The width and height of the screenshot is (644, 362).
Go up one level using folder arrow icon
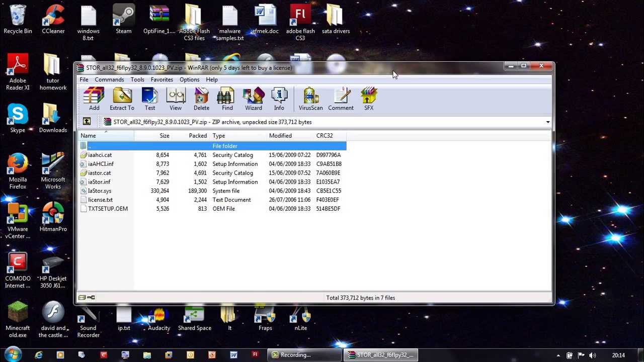point(87,122)
